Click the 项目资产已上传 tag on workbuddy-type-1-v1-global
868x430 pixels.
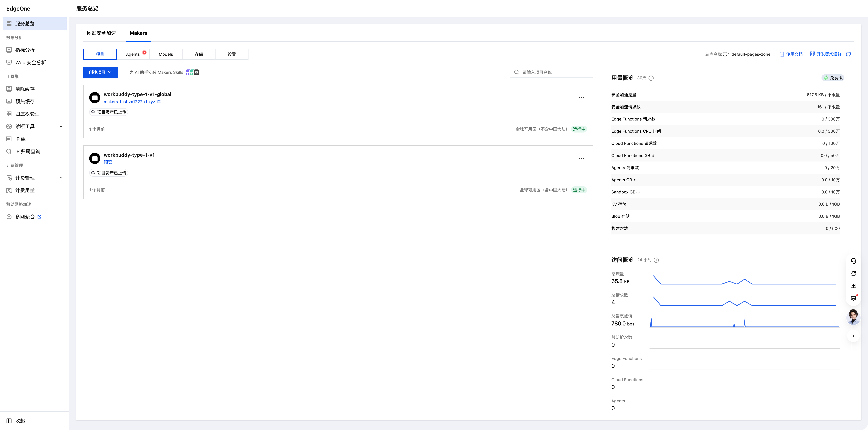(x=108, y=112)
